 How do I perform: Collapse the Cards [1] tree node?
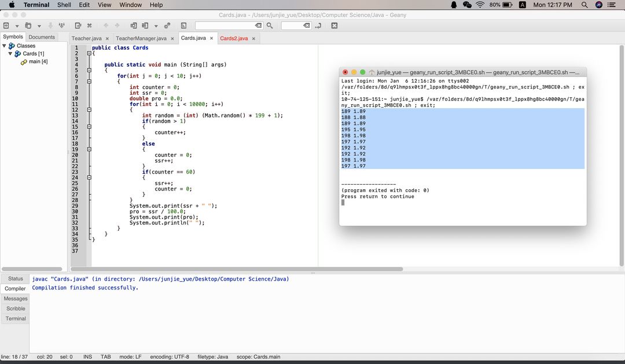pyautogui.click(x=10, y=53)
